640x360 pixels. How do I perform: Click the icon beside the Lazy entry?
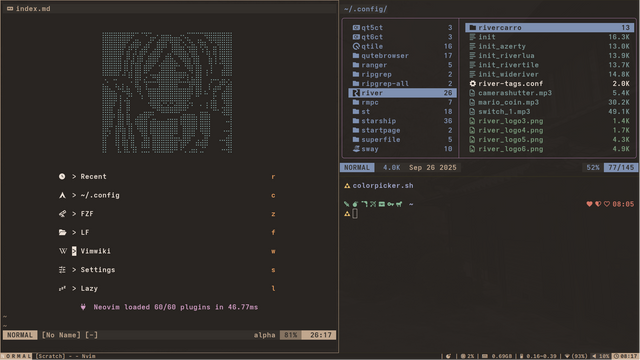tap(62, 288)
